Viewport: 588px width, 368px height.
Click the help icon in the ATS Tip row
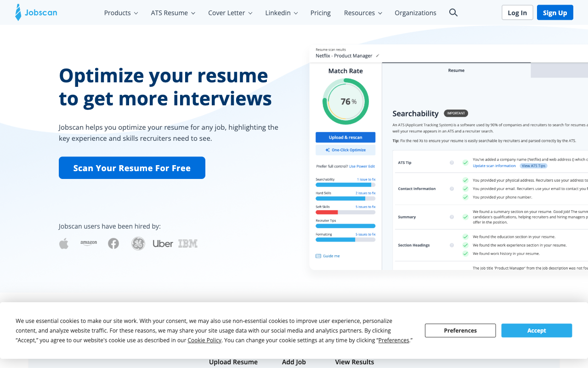(452, 163)
